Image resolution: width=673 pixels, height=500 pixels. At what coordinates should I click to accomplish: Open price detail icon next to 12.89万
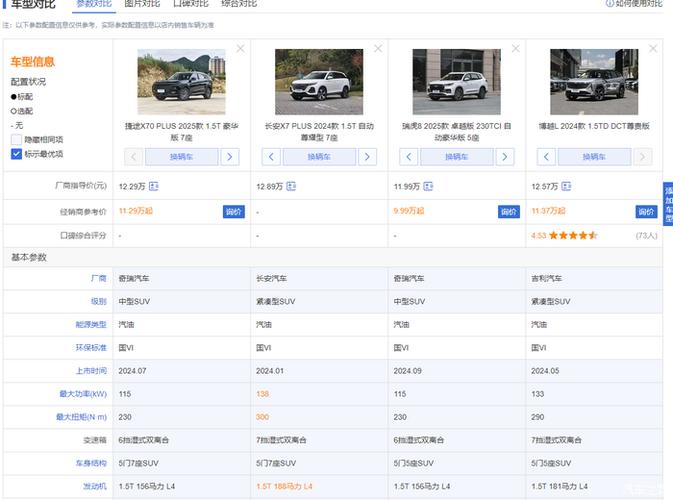(291, 186)
